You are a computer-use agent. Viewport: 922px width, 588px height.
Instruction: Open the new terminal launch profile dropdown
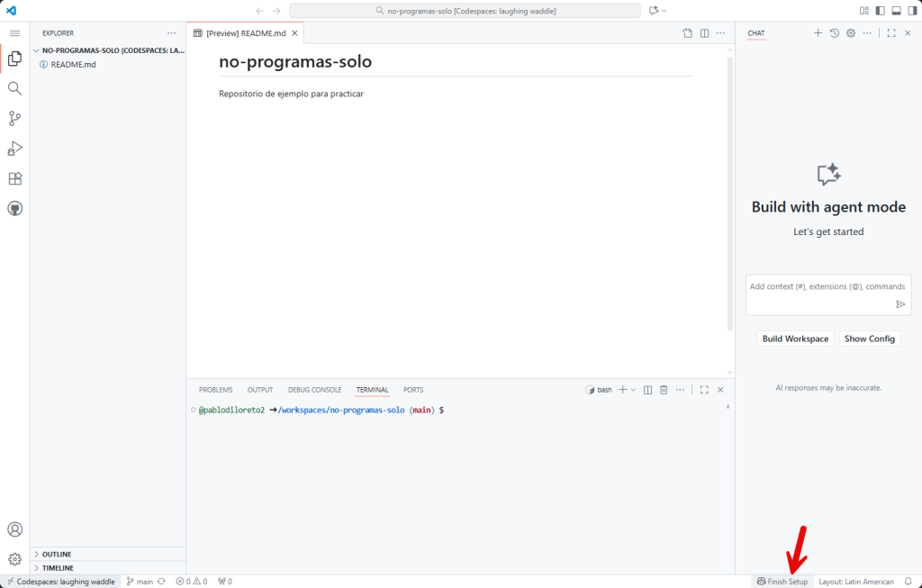634,390
